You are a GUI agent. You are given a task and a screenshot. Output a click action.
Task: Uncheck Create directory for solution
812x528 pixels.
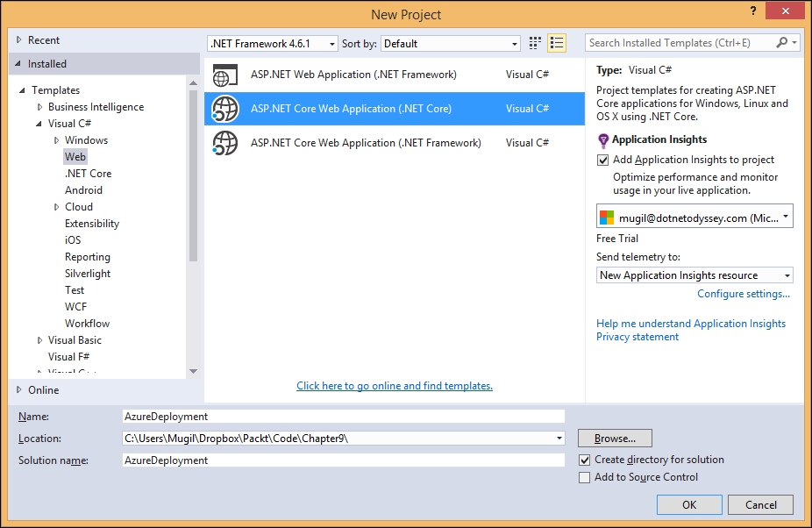(x=584, y=460)
